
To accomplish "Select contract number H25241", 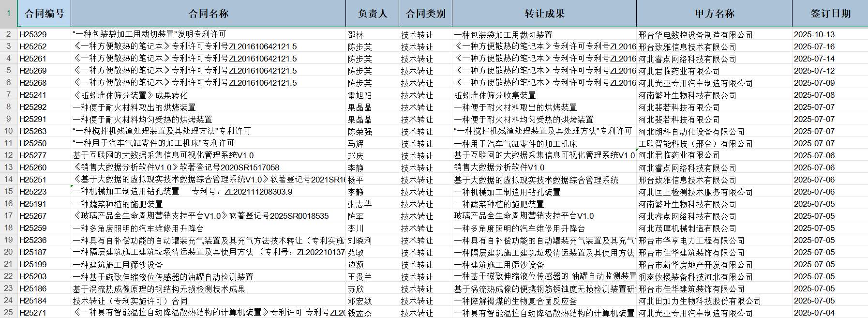I will click(45, 95).
